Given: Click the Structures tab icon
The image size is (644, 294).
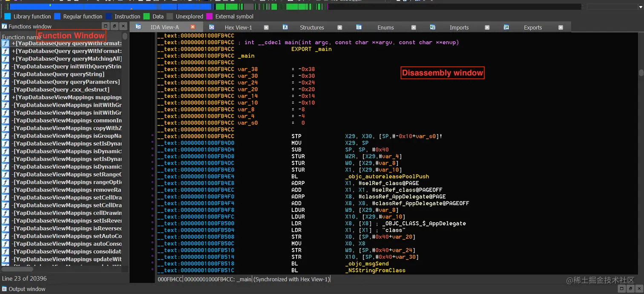Looking at the screenshot, I should tap(285, 27).
